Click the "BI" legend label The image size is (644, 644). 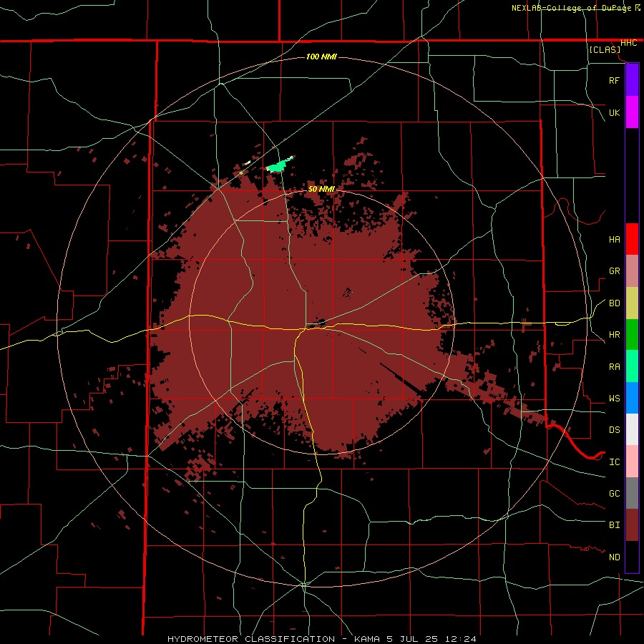[614, 525]
